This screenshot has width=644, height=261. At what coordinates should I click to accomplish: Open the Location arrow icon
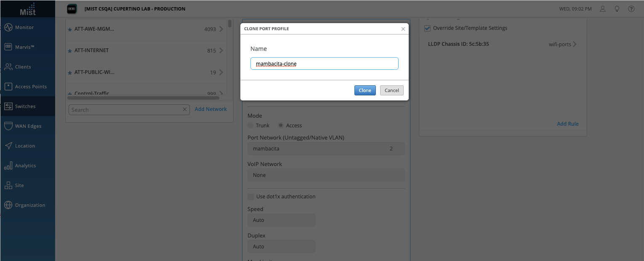click(8, 146)
